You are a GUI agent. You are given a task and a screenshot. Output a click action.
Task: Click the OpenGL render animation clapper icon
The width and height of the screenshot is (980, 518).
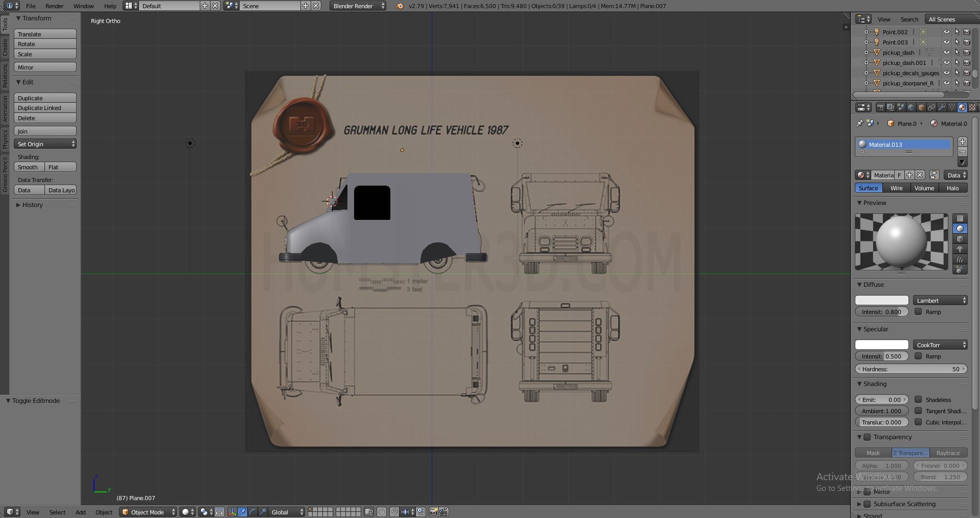coord(444,512)
